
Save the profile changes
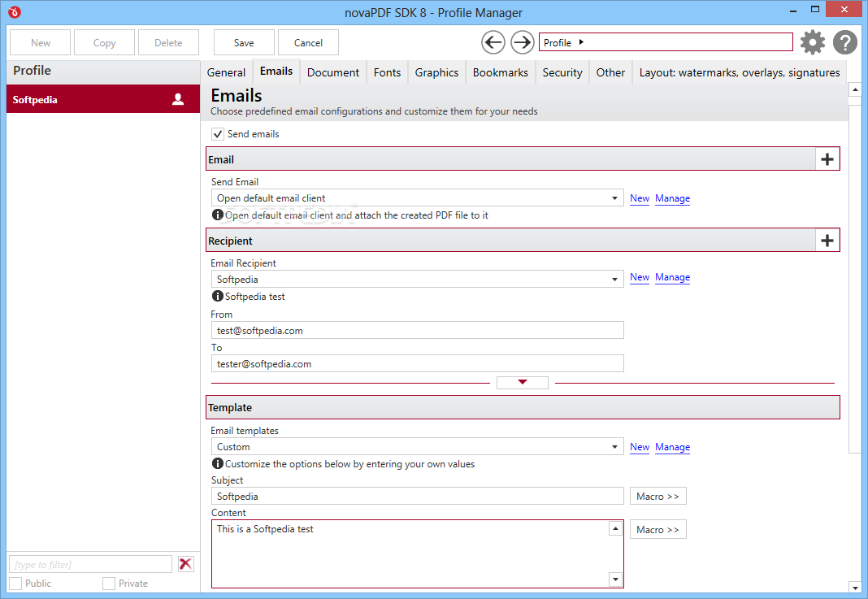pyautogui.click(x=244, y=42)
